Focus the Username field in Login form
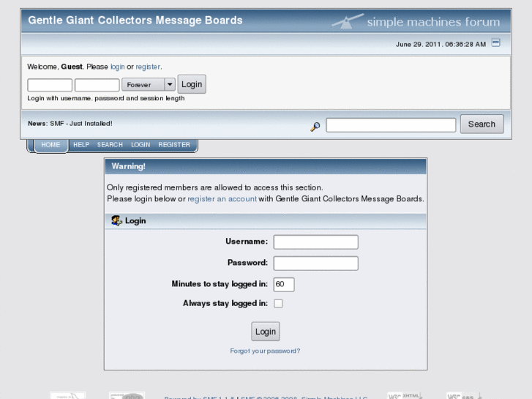 (316, 242)
